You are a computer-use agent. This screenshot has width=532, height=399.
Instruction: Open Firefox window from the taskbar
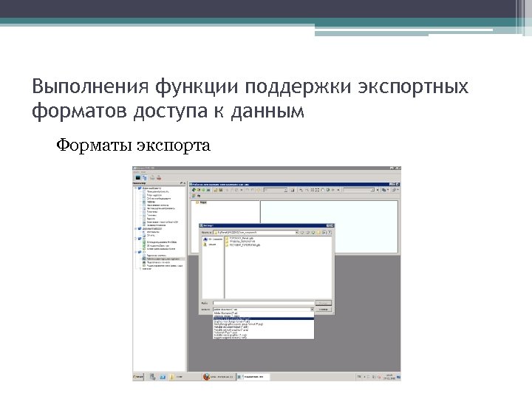point(219,377)
